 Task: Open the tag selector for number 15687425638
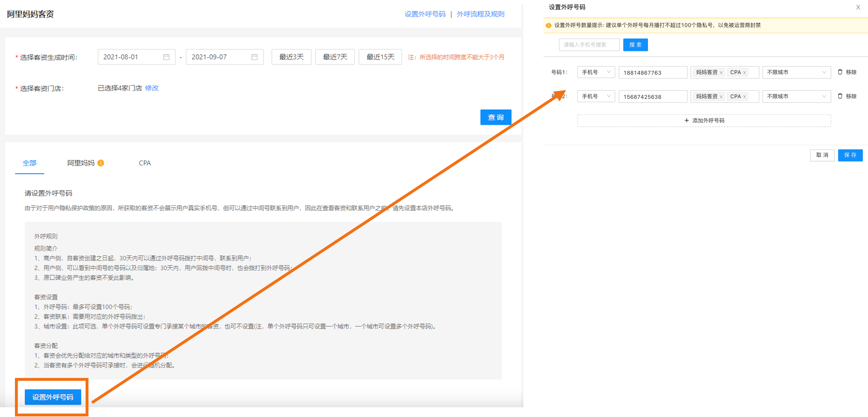[724, 96]
